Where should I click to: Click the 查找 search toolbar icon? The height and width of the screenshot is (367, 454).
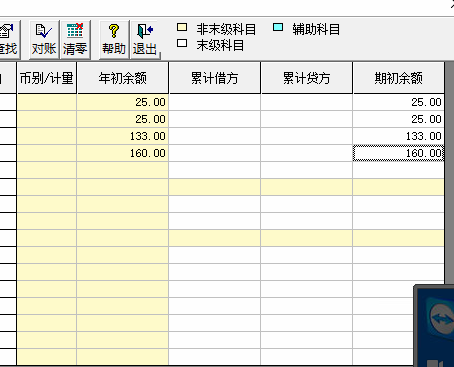pos(9,40)
